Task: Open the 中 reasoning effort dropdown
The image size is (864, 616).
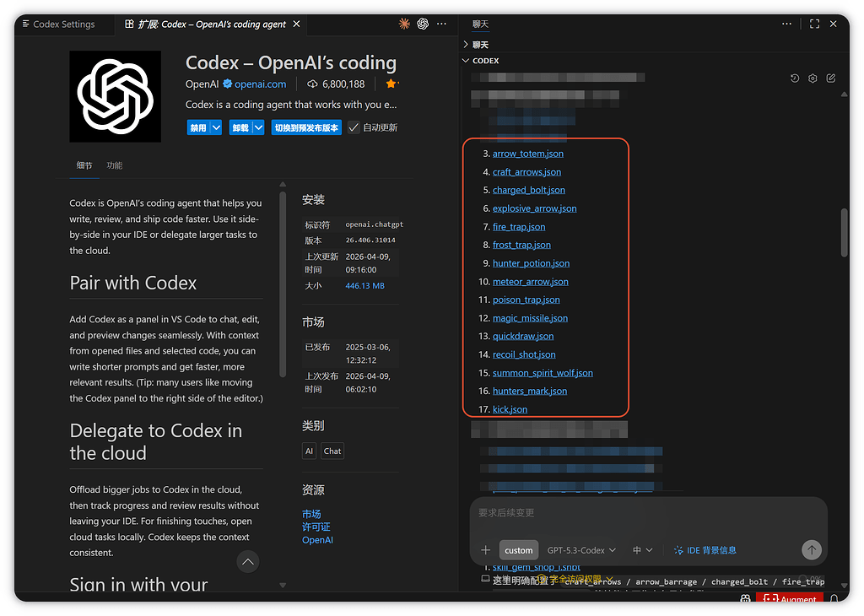Action: [x=642, y=550]
